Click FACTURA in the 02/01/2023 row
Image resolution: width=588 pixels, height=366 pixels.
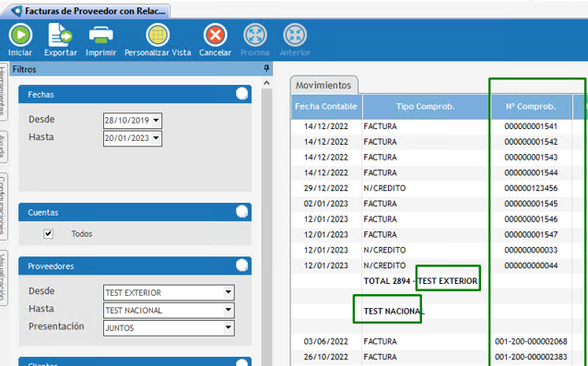pyautogui.click(x=380, y=204)
